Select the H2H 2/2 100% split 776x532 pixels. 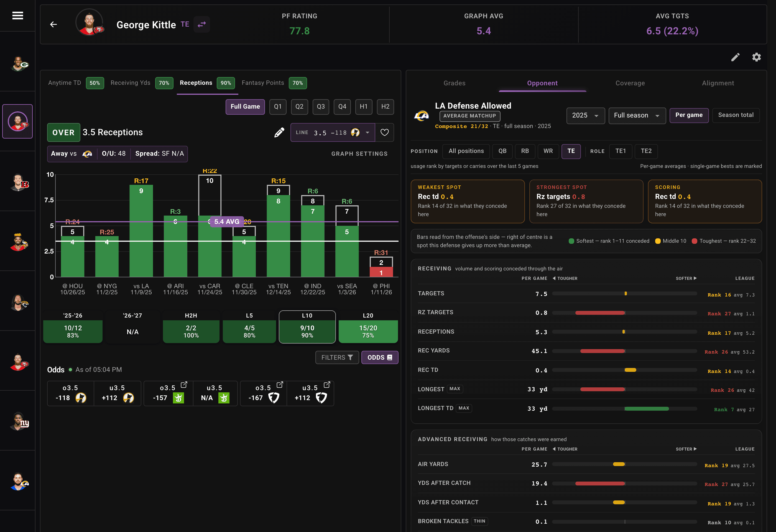(x=191, y=327)
